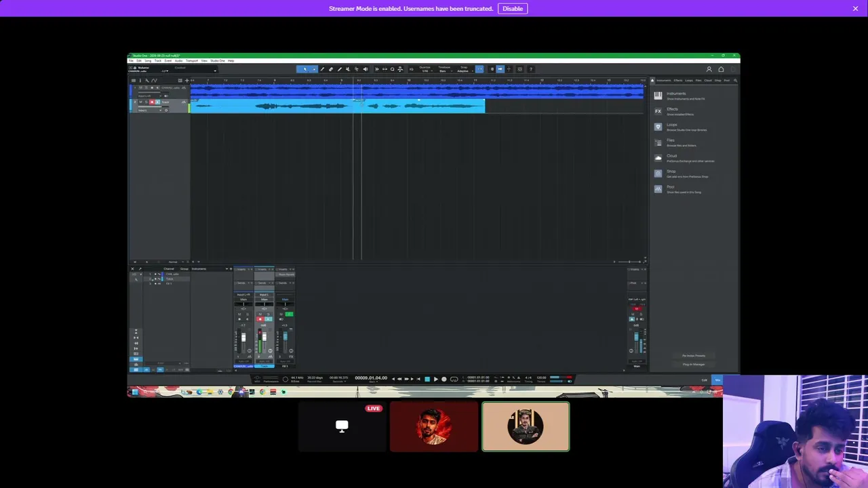The image size is (868, 488).
Task: Select the Bend tool
Action: (x=357, y=69)
